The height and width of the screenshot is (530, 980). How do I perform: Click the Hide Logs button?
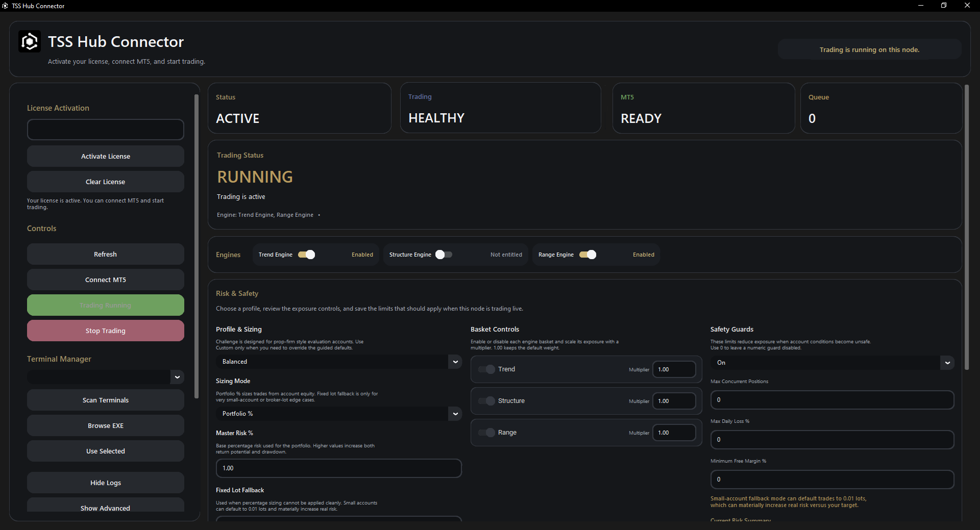click(106, 483)
